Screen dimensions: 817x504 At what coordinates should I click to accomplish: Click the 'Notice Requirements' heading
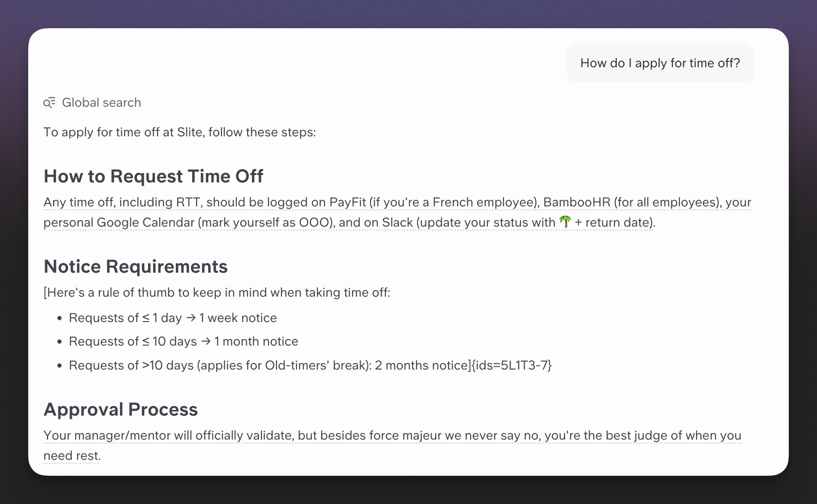pyautogui.click(x=135, y=267)
